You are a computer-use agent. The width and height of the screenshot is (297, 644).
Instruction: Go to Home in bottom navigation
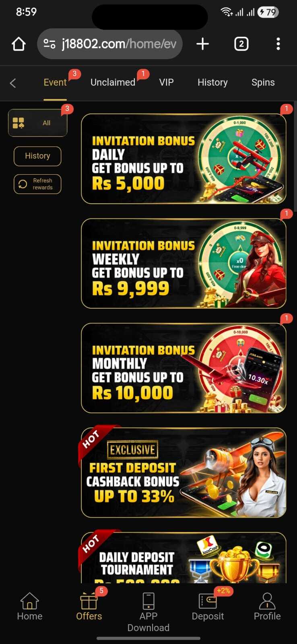pos(30,607)
